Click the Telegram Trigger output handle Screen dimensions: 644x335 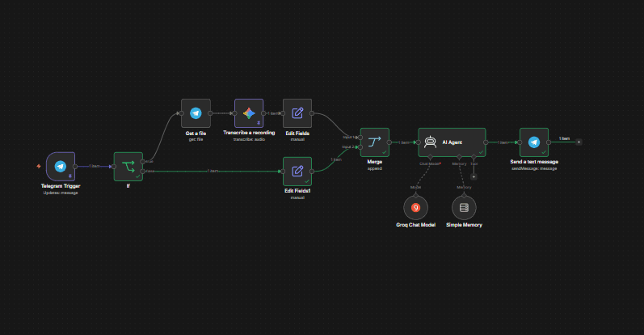[75, 167]
